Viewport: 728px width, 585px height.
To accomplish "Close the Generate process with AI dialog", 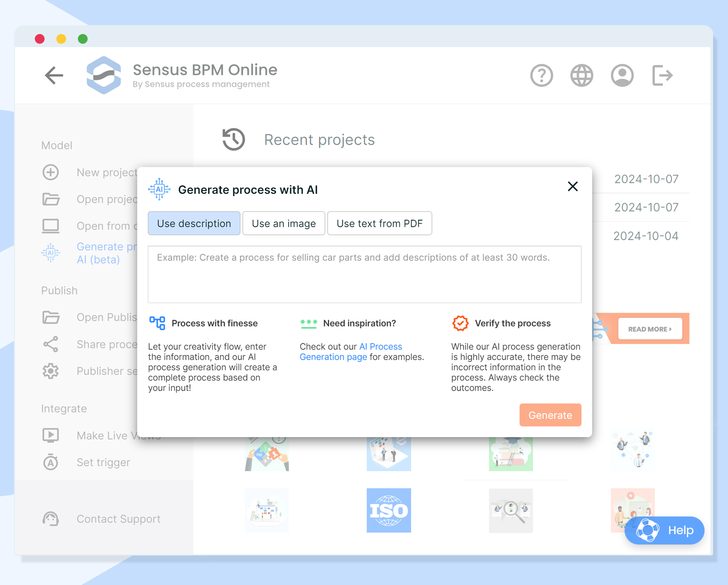I will (x=572, y=187).
